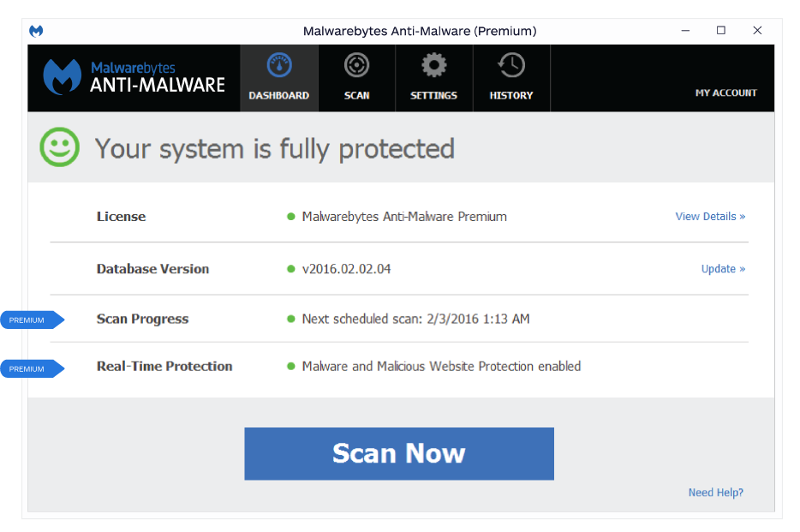Expand the Update option for Database Version

tap(722, 268)
